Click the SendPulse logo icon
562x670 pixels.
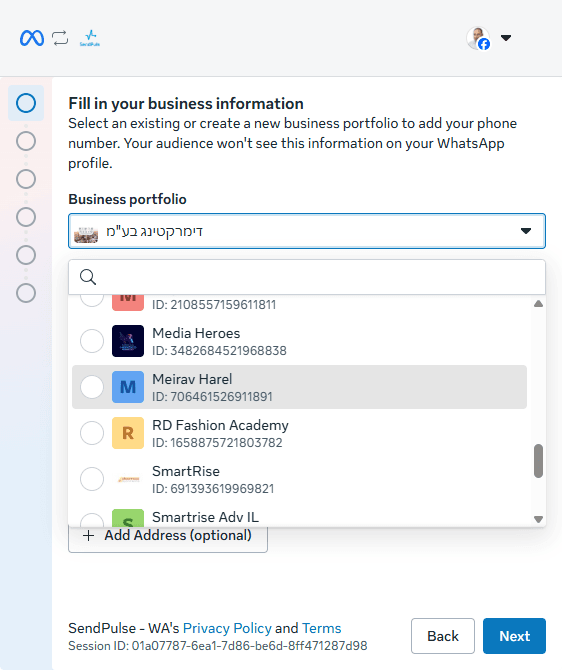pos(90,38)
